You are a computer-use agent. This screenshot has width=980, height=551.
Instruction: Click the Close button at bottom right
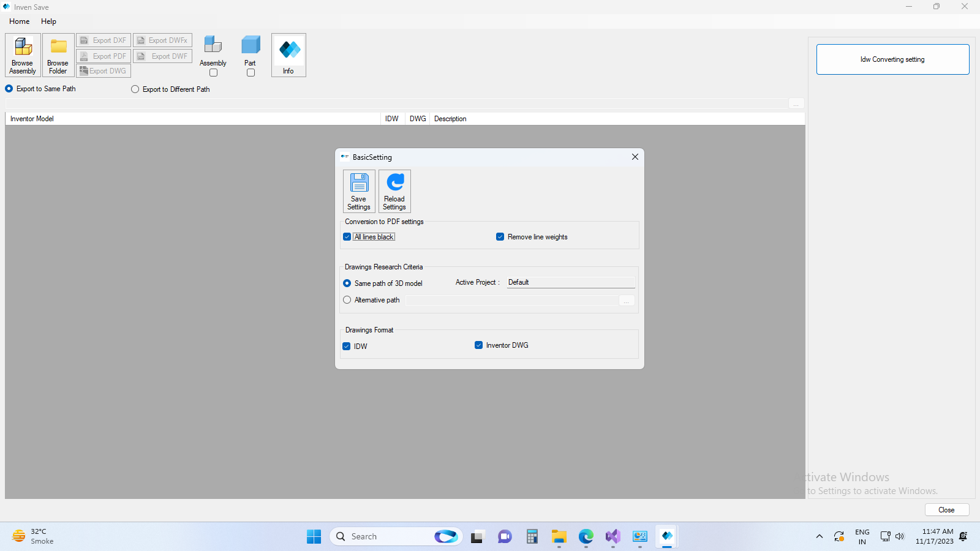(x=946, y=510)
